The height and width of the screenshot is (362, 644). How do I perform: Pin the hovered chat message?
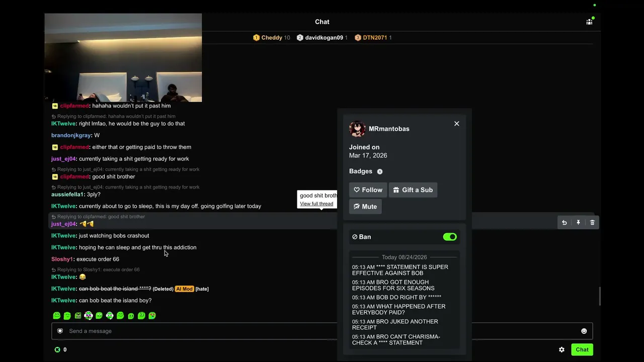(x=578, y=222)
